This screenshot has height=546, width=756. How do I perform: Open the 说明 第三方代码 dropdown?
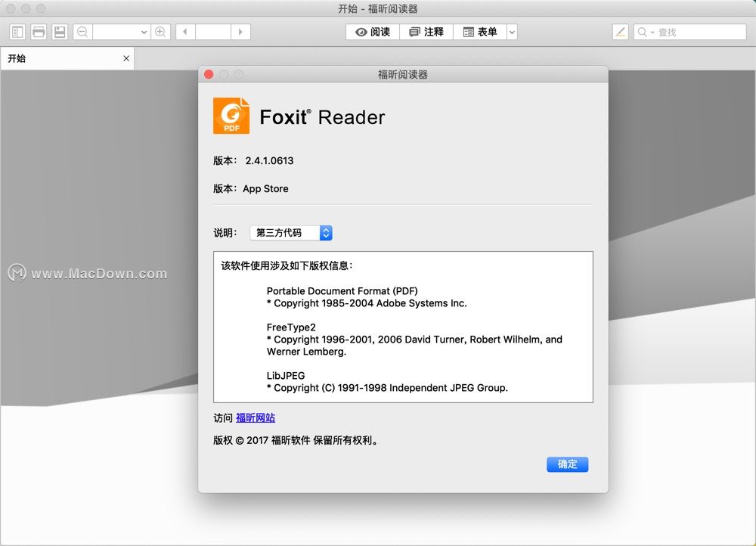pyautogui.click(x=291, y=233)
